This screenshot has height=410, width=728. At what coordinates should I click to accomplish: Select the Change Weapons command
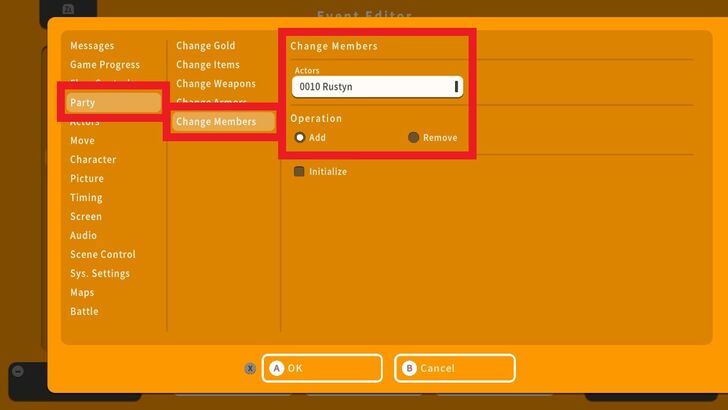pyautogui.click(x=216, y=84)
